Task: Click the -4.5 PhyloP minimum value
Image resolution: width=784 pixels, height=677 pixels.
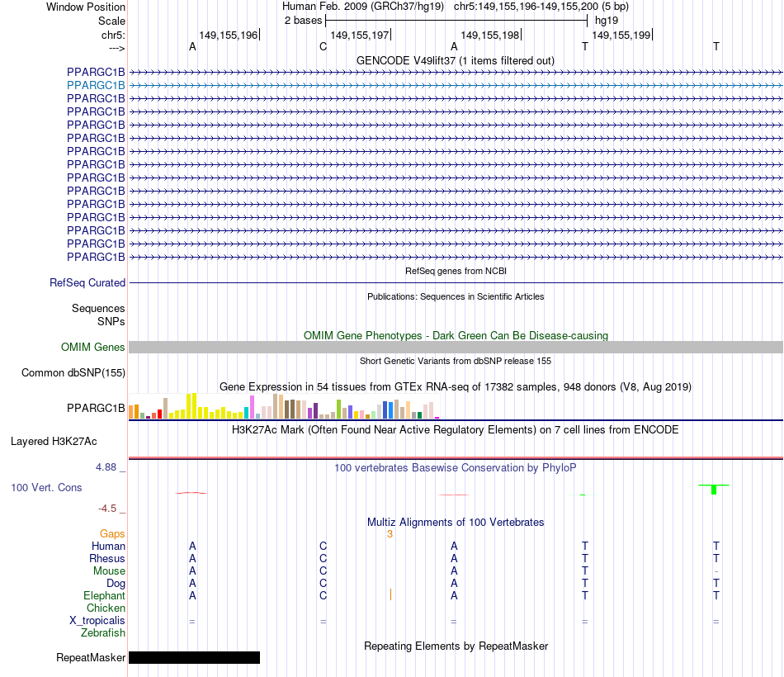Action: click(107, 509)
